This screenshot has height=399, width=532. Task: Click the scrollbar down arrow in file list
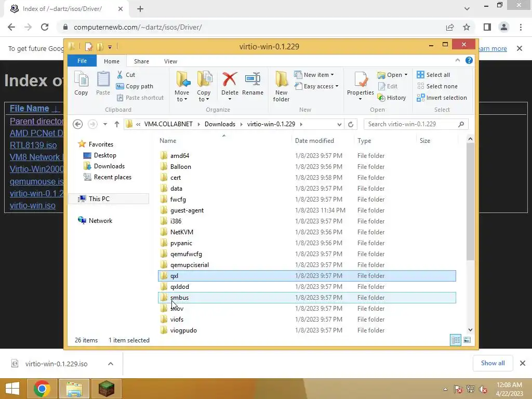(x=470, y=330)
